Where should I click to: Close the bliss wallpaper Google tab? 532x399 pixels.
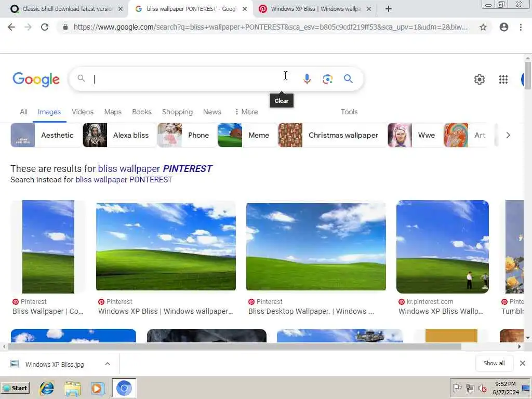coord(245,9)
